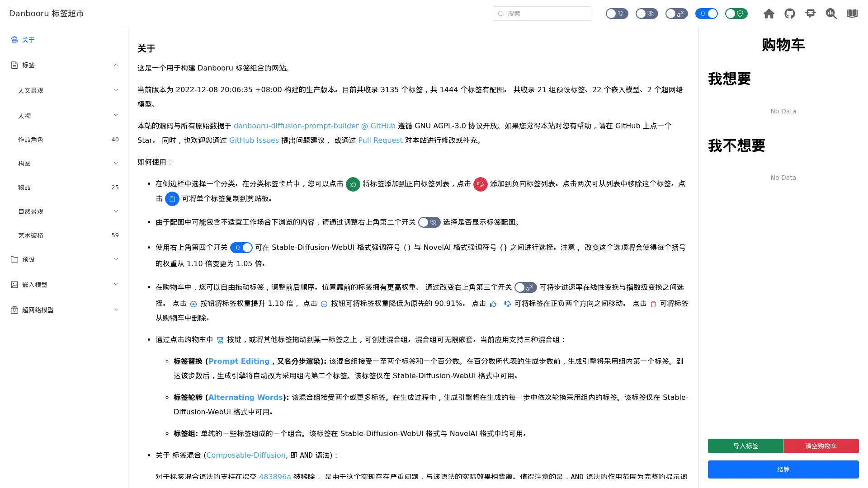This screenshot has height=488, width=868.
Task: Open the GitHub repository icon
Action: (789, 14)
